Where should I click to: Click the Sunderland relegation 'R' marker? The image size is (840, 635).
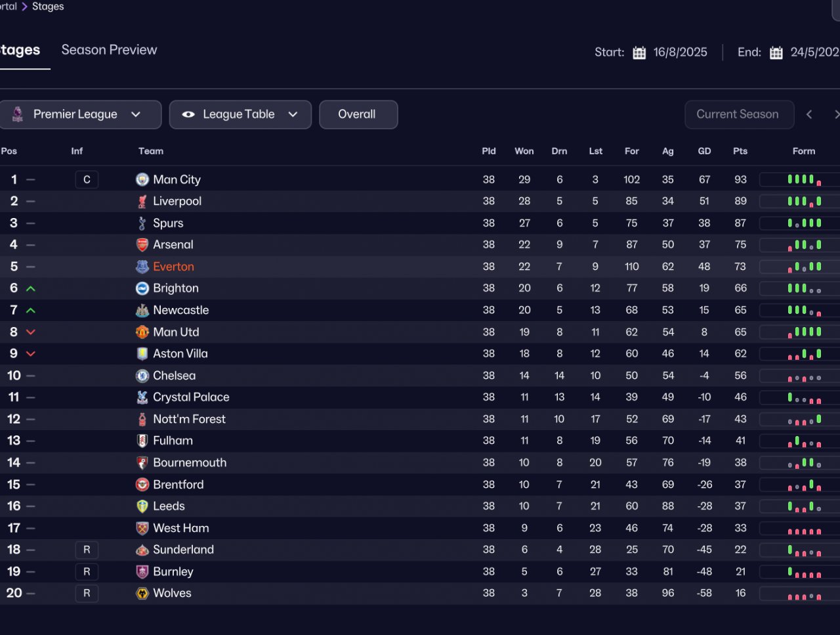[x=87, y=550]
